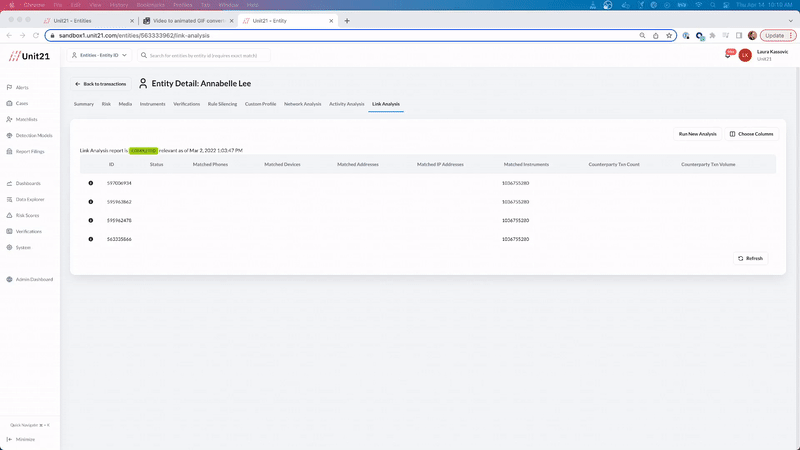This screenshot has height=450, width=800.
Task: Sort by Matched Instruments column header
Action: [x=526, y=164]
